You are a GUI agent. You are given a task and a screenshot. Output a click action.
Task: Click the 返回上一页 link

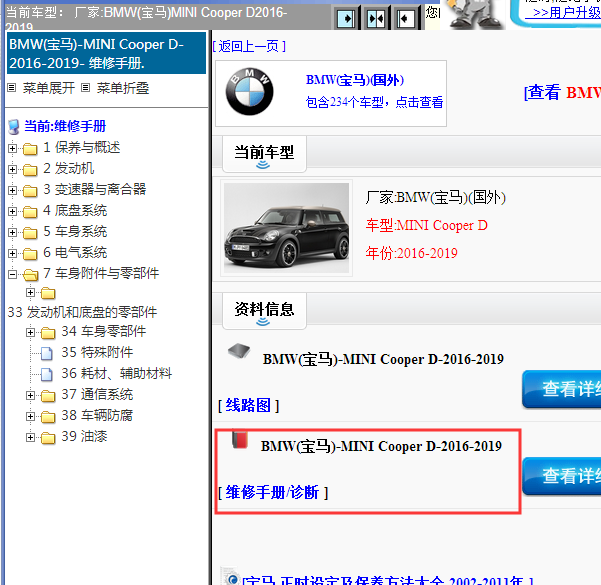click(x=249, y=46)
